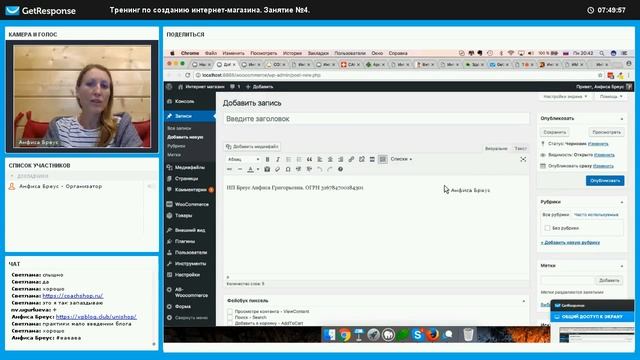This screenshot has height=360, width=640.
Task: Reload the page in Chrome
Action: pos(187,75)
